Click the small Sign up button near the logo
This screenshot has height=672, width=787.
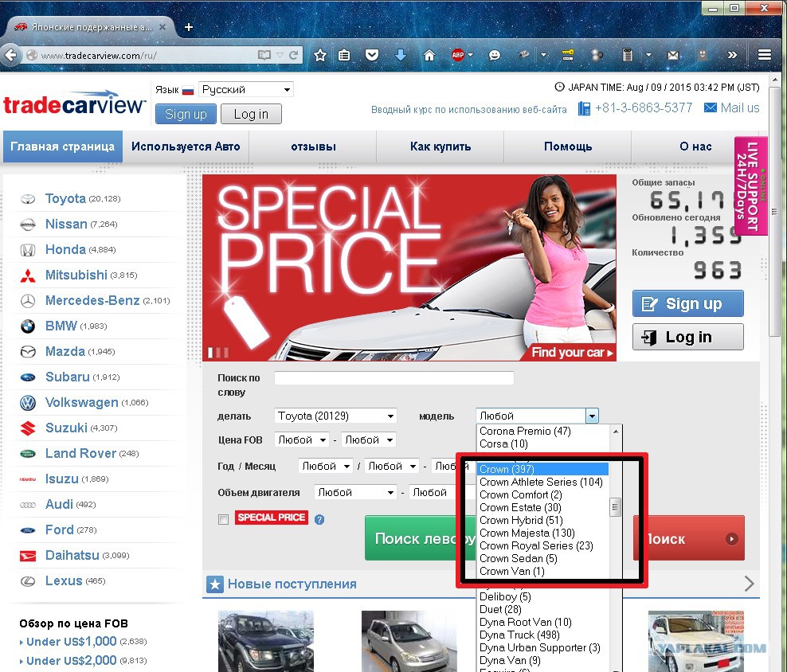click(x=186, y=115)
